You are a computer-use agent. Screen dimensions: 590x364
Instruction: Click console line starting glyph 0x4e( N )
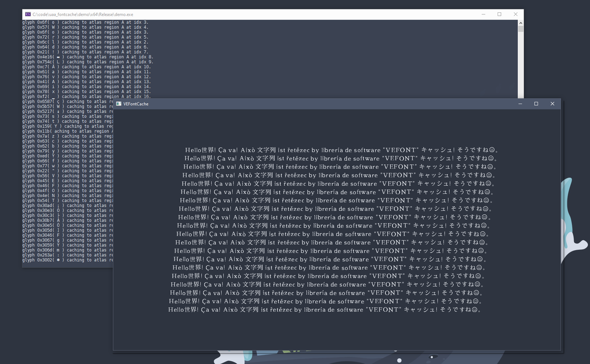(68, 196)
